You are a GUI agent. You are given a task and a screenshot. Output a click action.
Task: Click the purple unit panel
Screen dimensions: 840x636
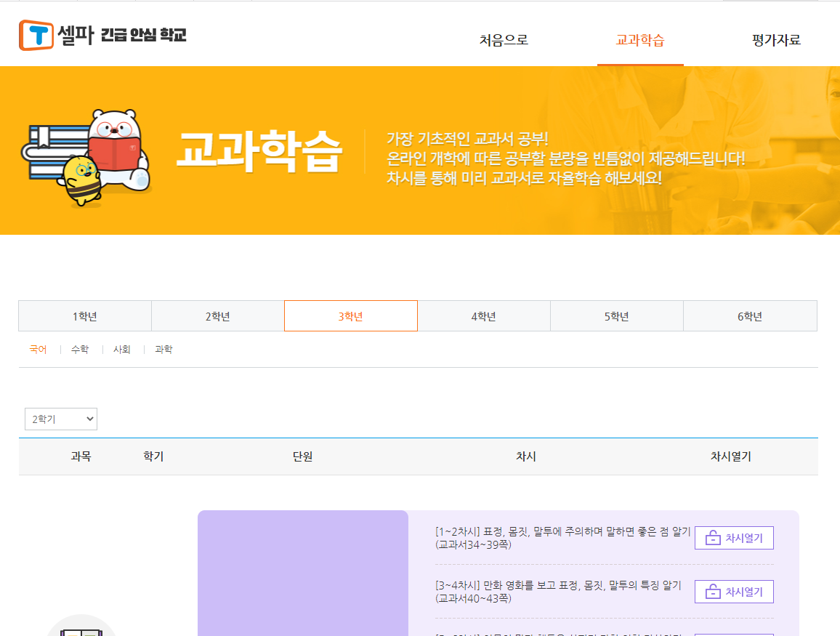point(303,573)
